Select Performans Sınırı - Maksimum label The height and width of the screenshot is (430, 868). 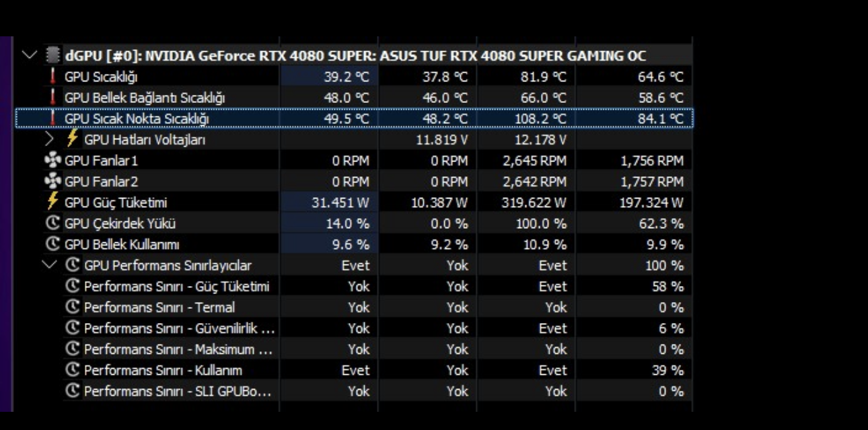coord(178,349)
